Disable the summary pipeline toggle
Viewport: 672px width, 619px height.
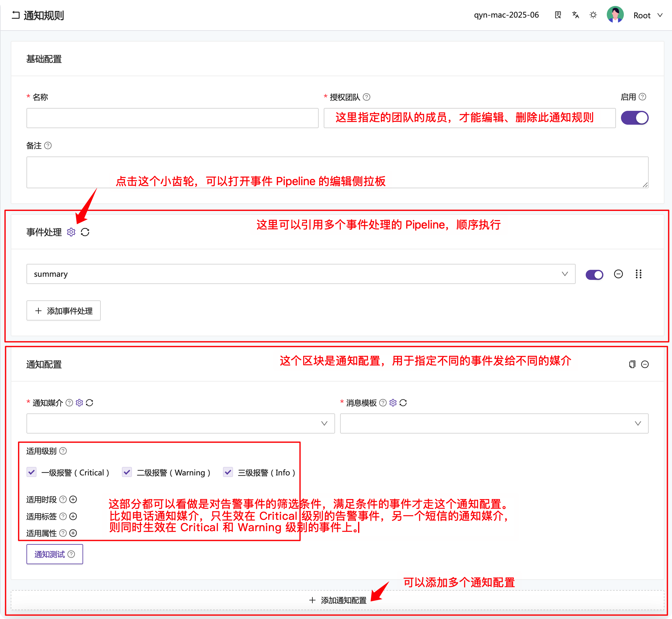coord(594,275)
